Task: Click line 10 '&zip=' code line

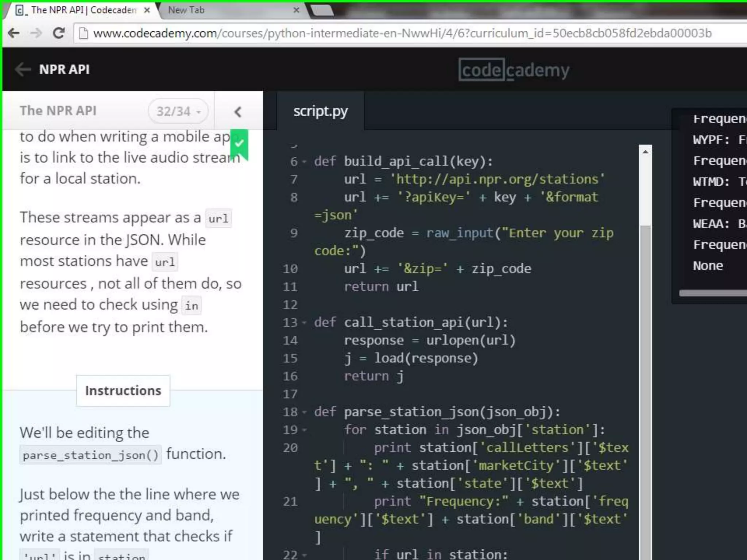Action: pos(437,269)
